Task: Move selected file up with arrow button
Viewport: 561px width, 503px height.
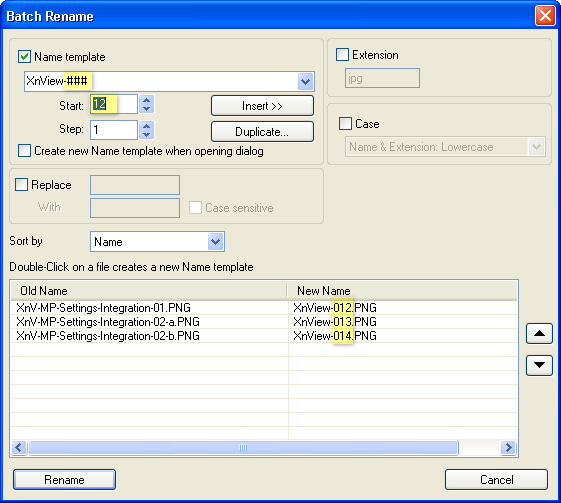Action: (x=539, y=334)
